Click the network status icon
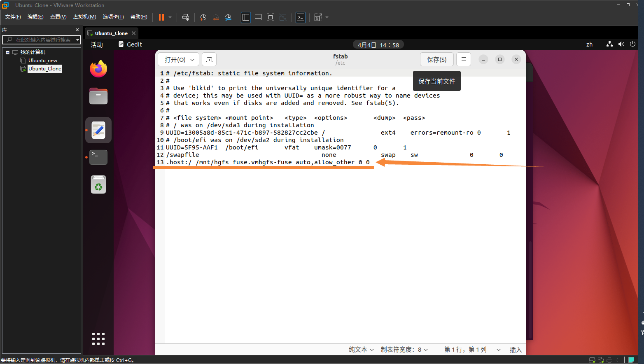Viewport: 644px width, 364px height. tap(609, 44)
